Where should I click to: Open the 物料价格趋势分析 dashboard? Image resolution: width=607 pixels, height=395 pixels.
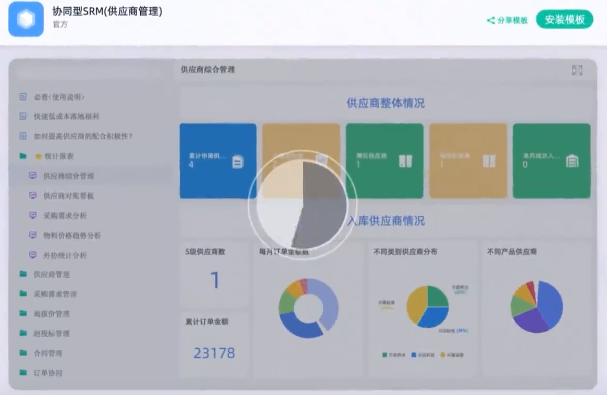click(x=72, y=235)
